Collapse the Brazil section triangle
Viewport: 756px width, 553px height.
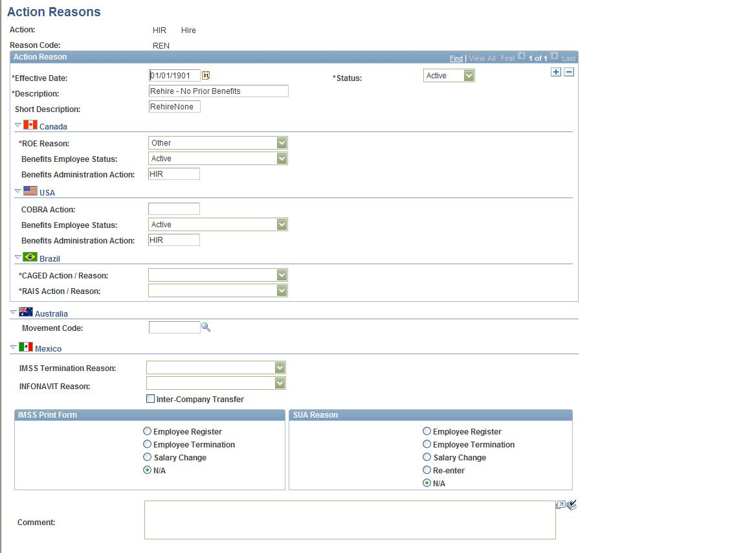click(18, 257)
